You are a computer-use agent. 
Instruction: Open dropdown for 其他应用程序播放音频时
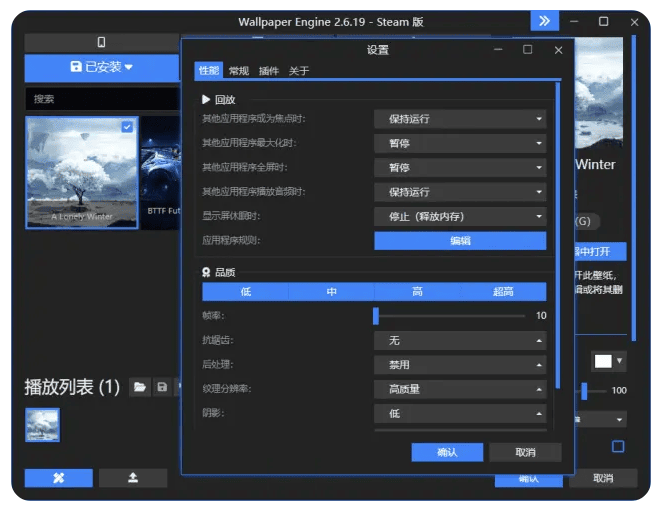click(x=460, y=192)
